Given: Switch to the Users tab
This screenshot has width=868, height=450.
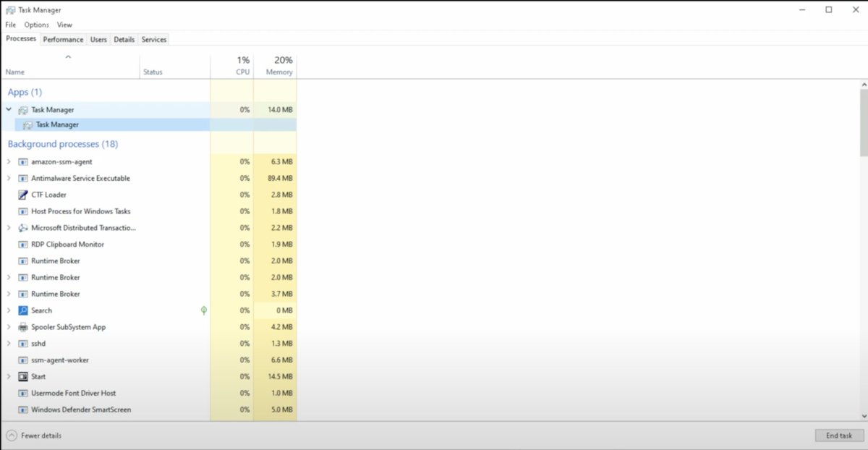Looking at the screenshot, I should tap(98, 40).
